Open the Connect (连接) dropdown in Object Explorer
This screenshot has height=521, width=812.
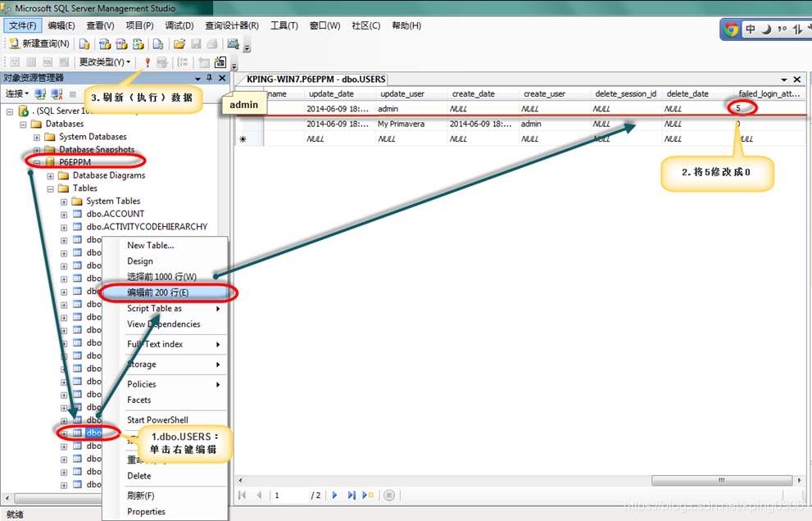click(x=17, y=93)
